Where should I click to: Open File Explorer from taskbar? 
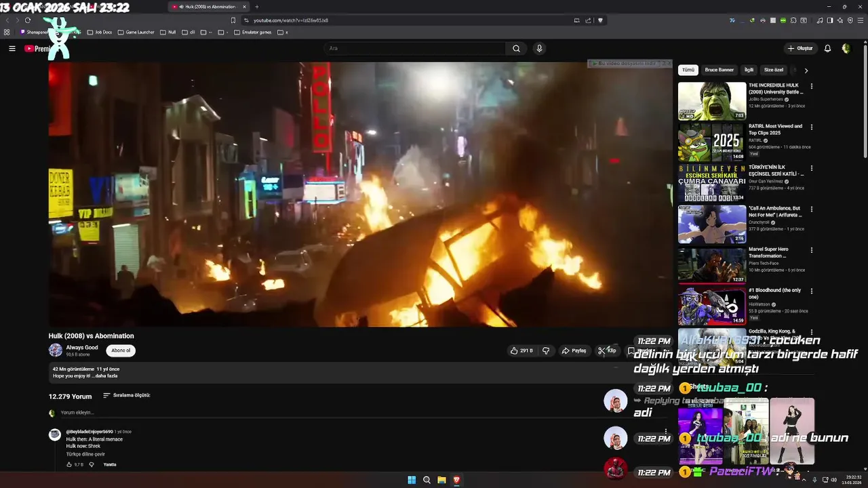[441, 480]
